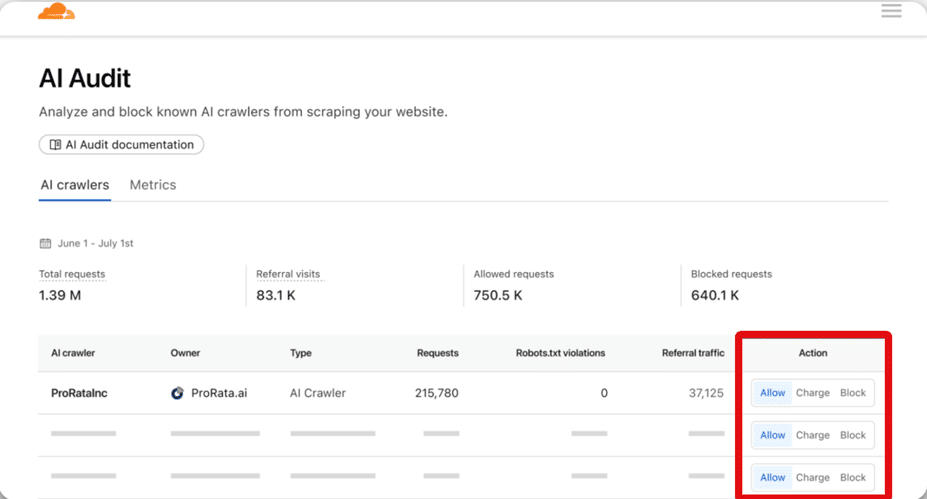Viewport: 927px width, 499px height.
Task: Click the Cloudflare cloud logo
Action: point(57,11)
